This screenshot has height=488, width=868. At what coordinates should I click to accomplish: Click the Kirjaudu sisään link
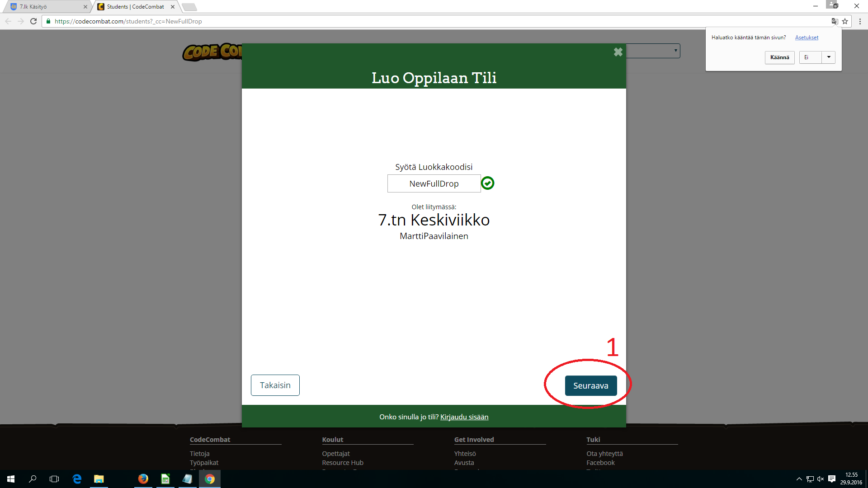pyautogui.click(x=464, y=417)
